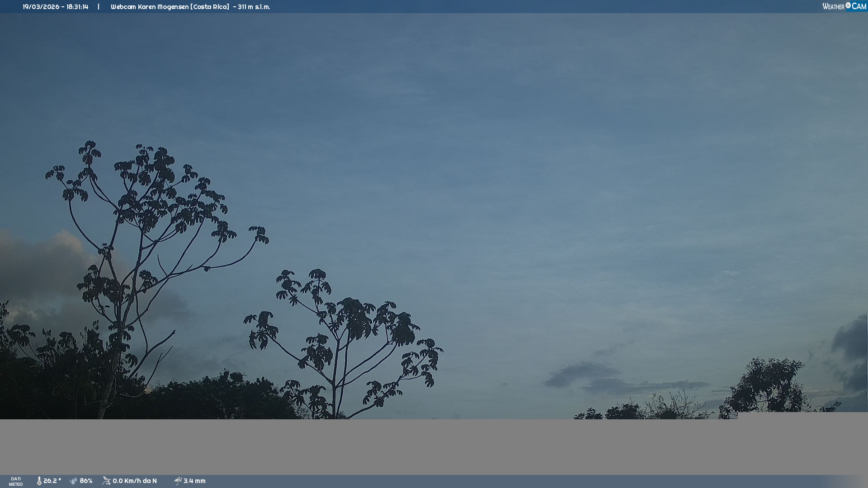Click the humidity water droplets icon
Screen dimensions: 868x488
click(74, 481)
